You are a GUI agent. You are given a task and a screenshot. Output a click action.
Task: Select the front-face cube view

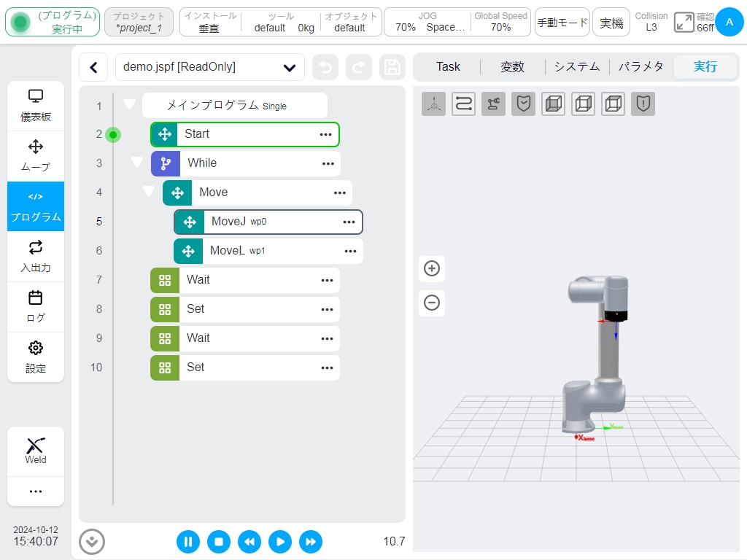coord(554,104)
